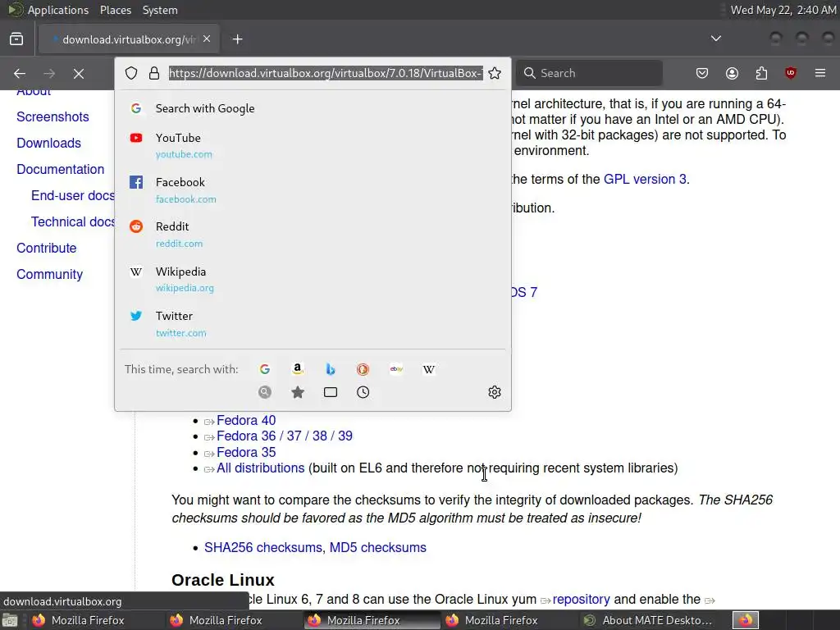Download the Fedora 36 / 37 / 38 / 39 package
This screenshot has height=630, width=840.
pos(285,436)
